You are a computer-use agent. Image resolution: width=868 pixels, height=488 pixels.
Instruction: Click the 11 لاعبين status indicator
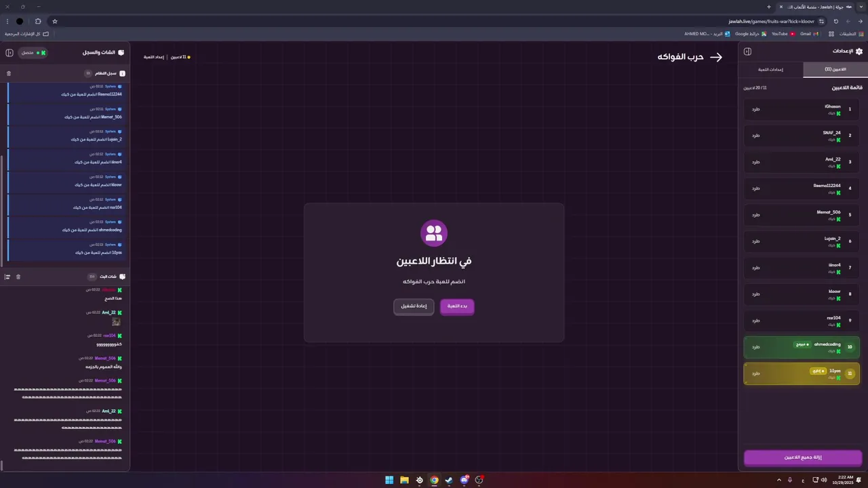[180, 57]
